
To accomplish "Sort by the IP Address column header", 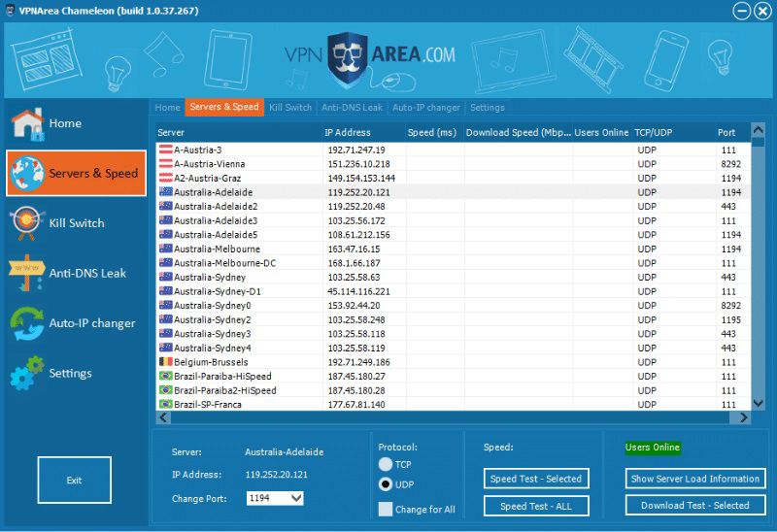I will 364,133.
